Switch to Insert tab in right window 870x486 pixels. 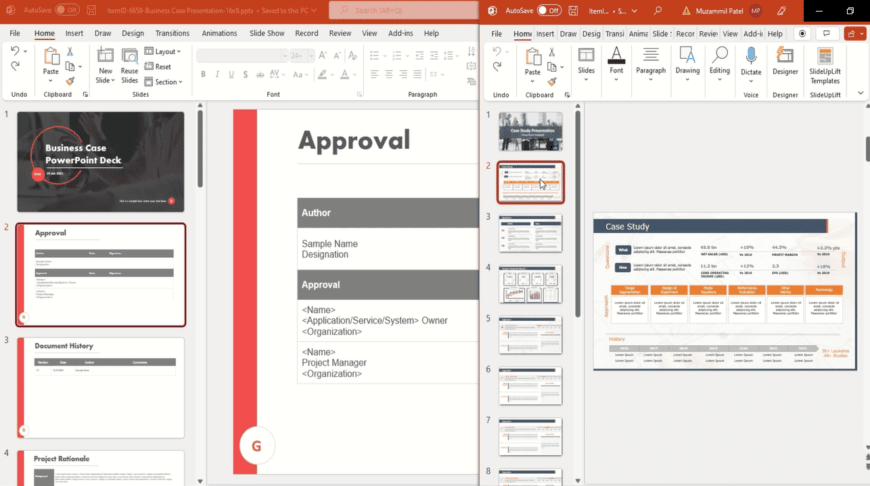545,33
